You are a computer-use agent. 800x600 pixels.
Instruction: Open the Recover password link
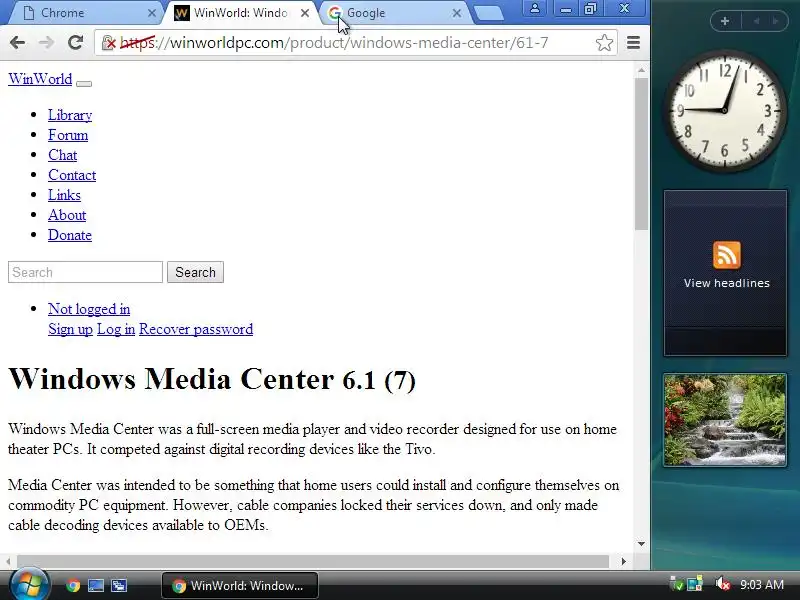coord(196,329)
